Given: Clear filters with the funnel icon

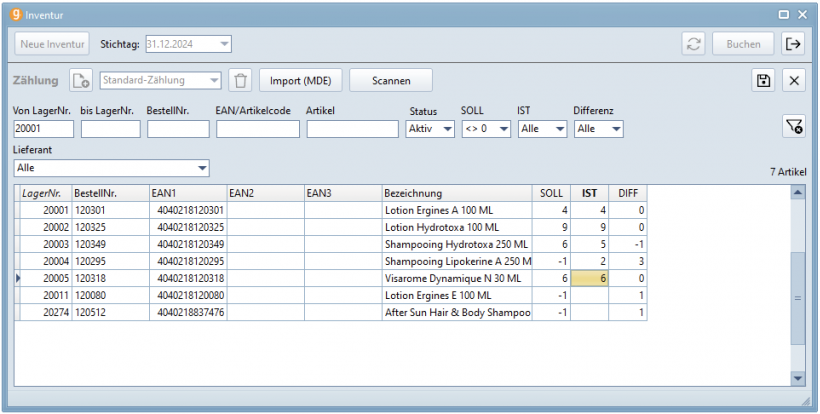Looking at the screenshot, I should pos(793,125).
